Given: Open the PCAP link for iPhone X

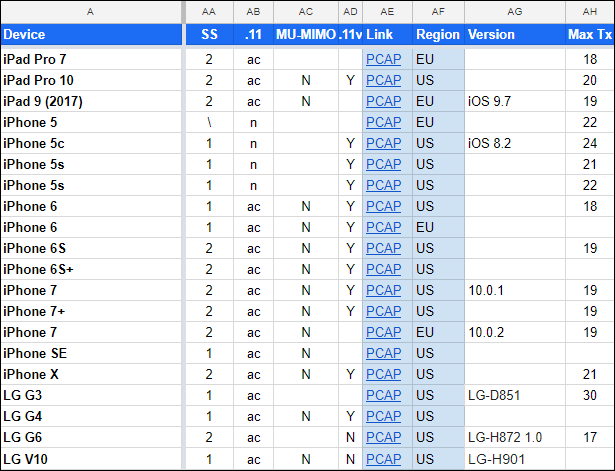Looking at the screenshot, I should (x=383, y=374).
